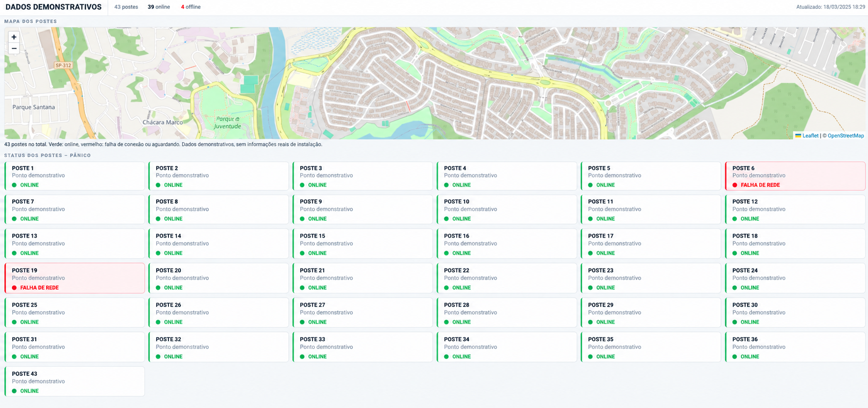
Task: Click the 'POSTE 33' card title
Action: (312, 339)
